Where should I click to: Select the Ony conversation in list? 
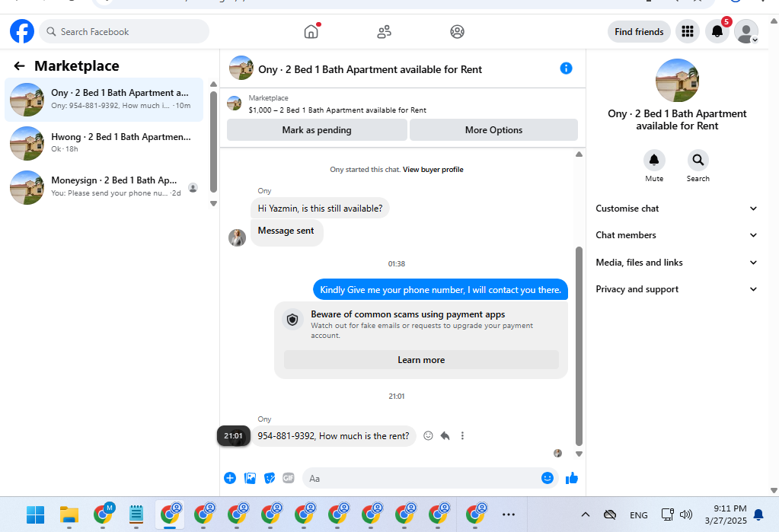tap(104, 100)
